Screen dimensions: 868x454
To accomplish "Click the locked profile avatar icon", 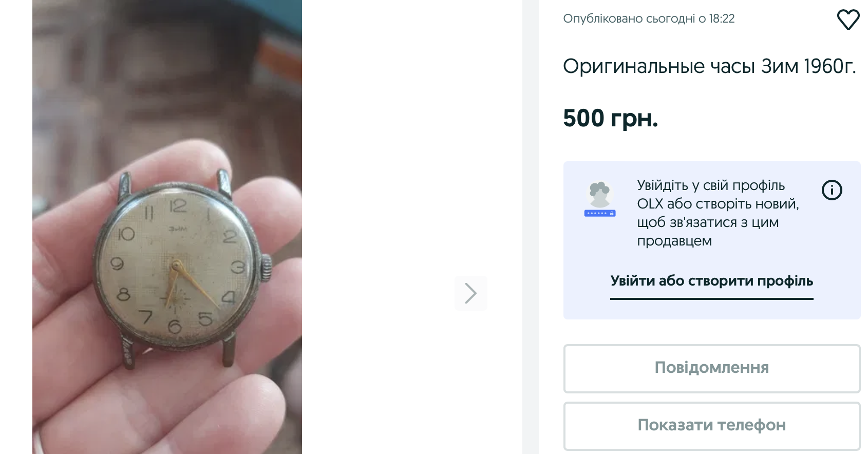I will [x=600, y=199].
